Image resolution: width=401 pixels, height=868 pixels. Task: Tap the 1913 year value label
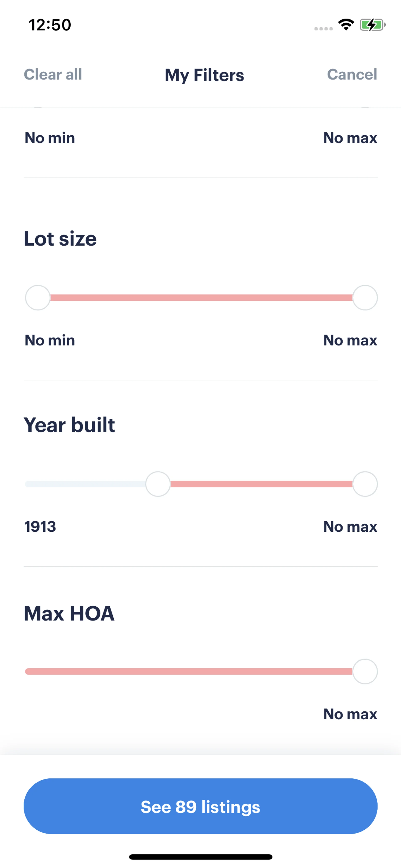pyautogui.click(x=40, y=526)
